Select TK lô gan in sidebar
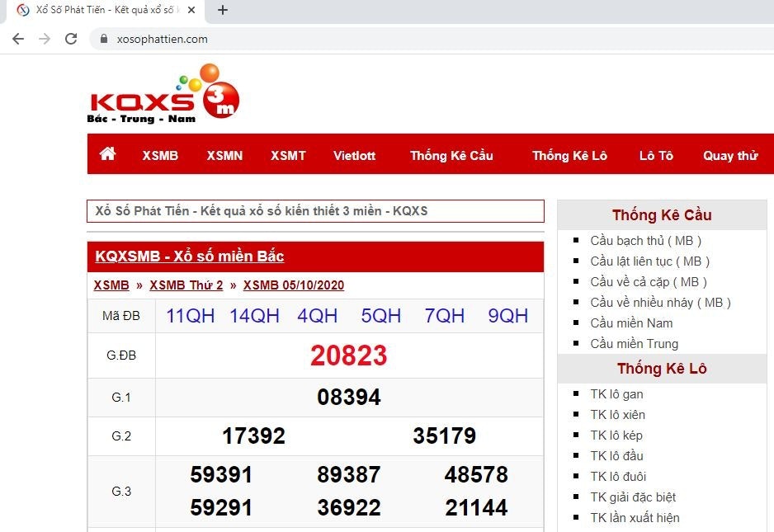Viewport: 774px width, 532px height. (616, 394)
